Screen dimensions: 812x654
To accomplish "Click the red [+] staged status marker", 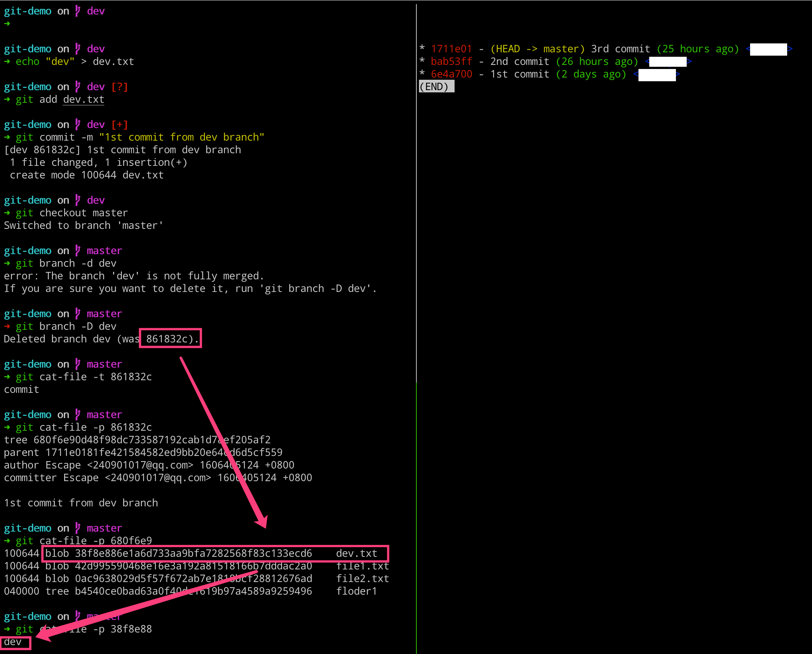I will click(120, 125).
